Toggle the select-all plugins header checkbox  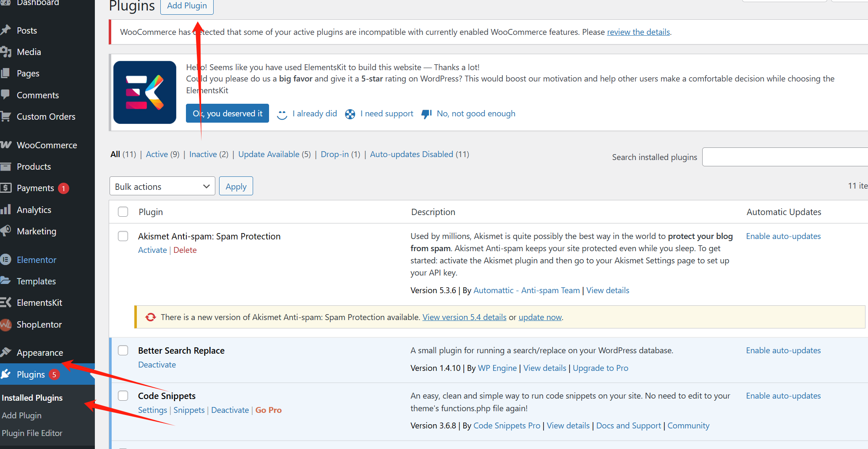coord(123,212)
